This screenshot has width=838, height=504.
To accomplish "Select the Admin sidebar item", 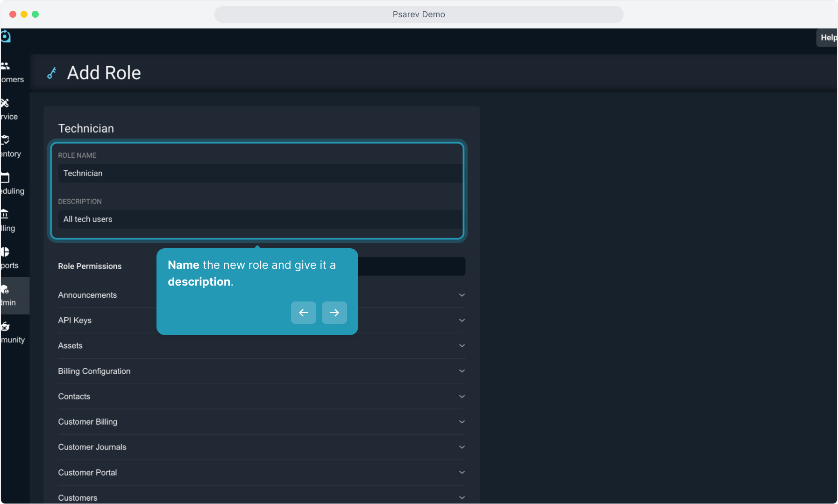I will pos(9,295).
